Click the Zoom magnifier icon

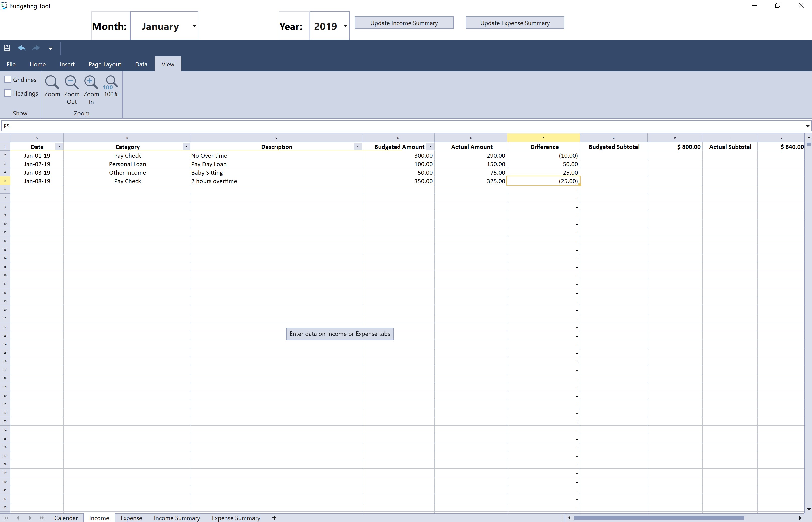click(x=52, y=83)
